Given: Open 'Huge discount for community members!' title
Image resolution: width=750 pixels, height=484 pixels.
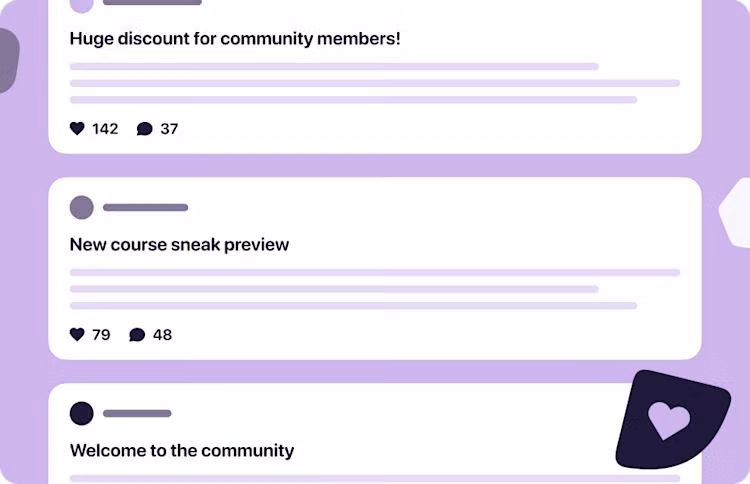Looking at the screenshot, I should tap(235, 39).
